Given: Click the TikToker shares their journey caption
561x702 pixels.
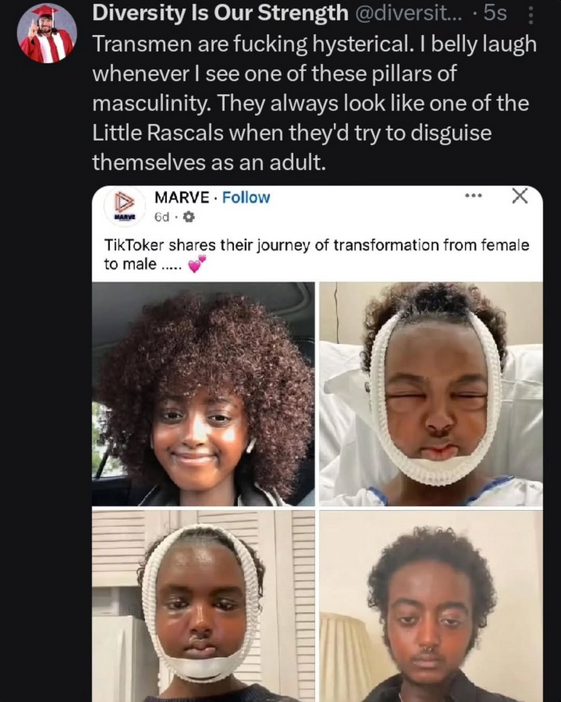Looking at the screenshot, I should [317, 254].
